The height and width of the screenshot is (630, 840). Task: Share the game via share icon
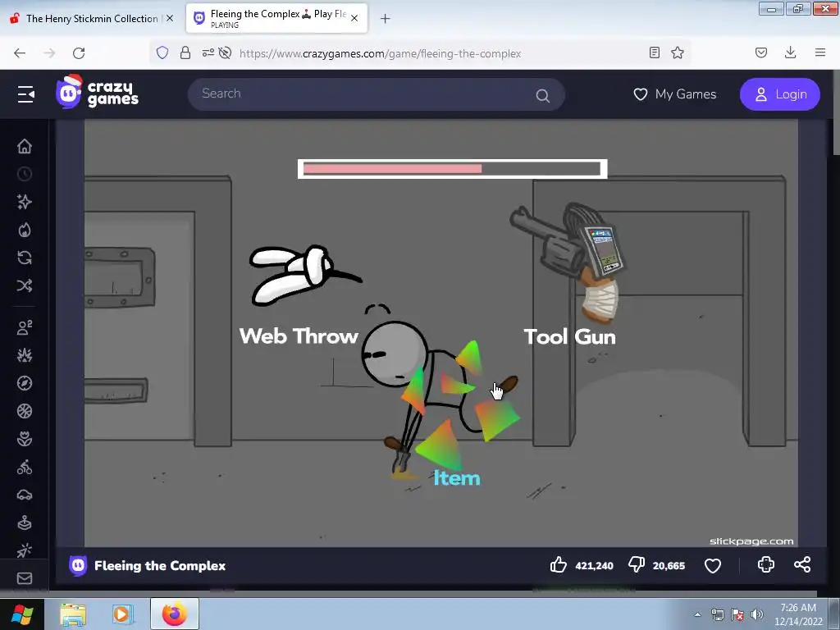coord(802,564)
